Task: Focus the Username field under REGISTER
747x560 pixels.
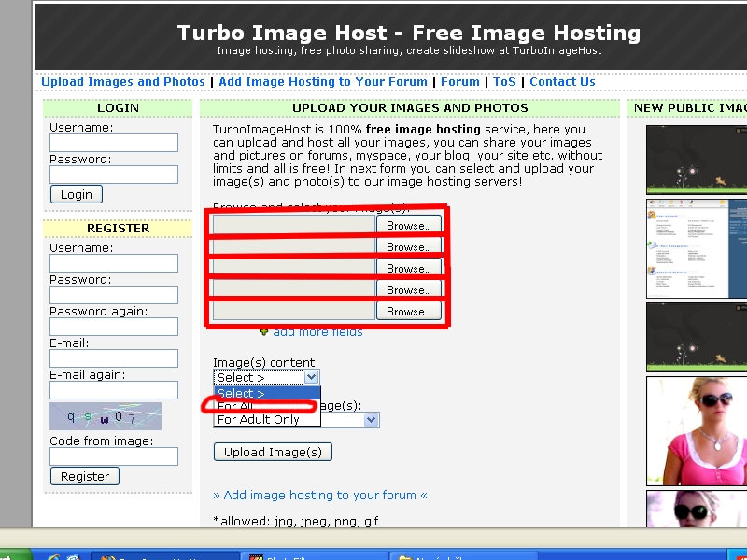Action: click(x=114, y=263)
